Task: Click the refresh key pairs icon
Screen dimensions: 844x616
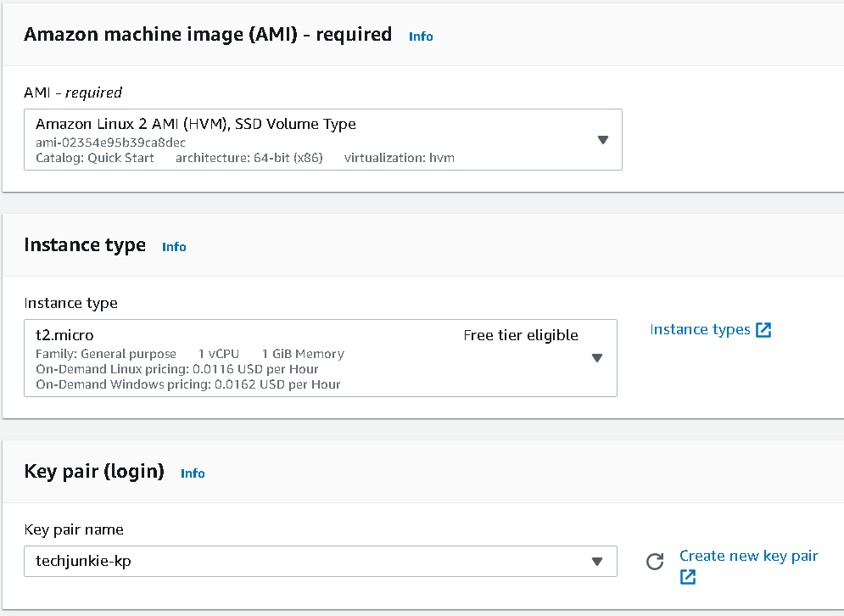Action: click(x=654, y=562)
